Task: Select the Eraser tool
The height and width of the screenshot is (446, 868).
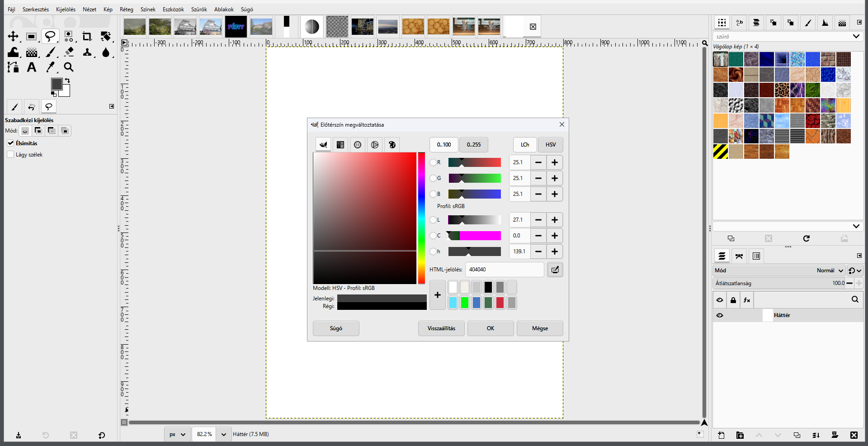Action: tap(69, 52)
